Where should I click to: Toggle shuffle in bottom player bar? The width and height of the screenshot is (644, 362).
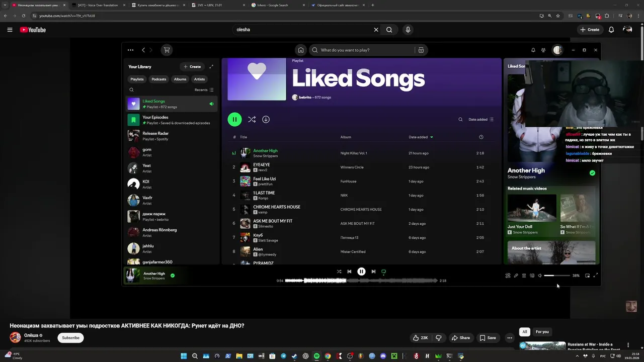339,271
